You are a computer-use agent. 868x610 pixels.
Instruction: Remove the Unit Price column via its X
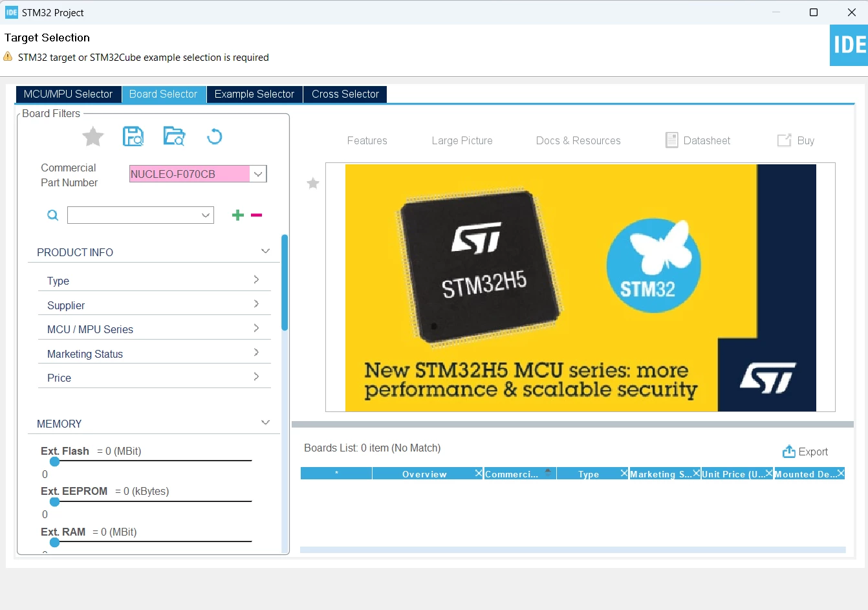pyautogui.click(x=769, y=474)
